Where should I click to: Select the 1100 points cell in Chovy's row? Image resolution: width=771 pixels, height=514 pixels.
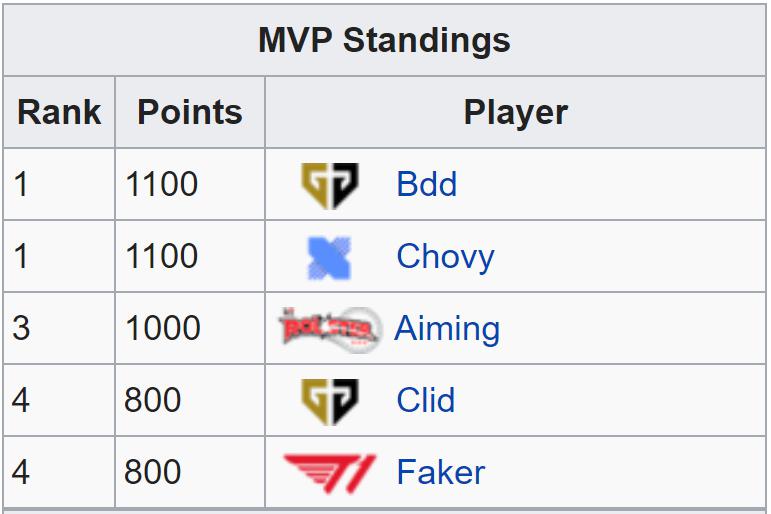point(190,256)
